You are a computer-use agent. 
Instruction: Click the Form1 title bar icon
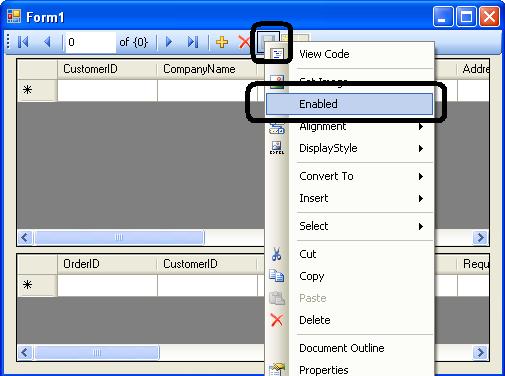tap(14, 16)
